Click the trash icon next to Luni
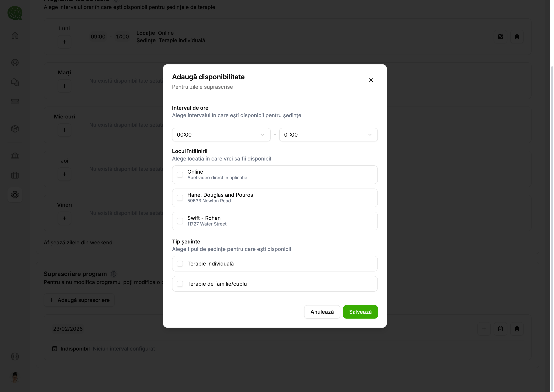This screenshot has width=554, height=392. click(x=517, y=36)
